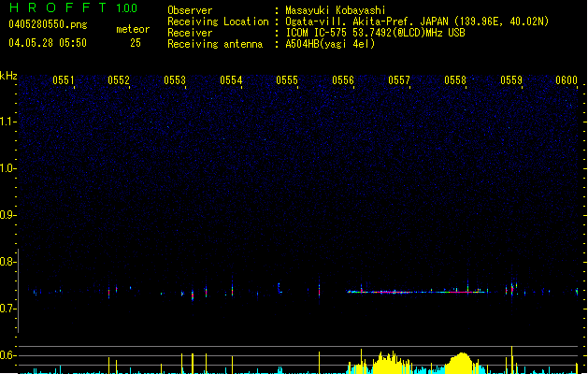Click the kHz axis unit label
This screenshot has width=588, height=374.
(x=8, y=76)
